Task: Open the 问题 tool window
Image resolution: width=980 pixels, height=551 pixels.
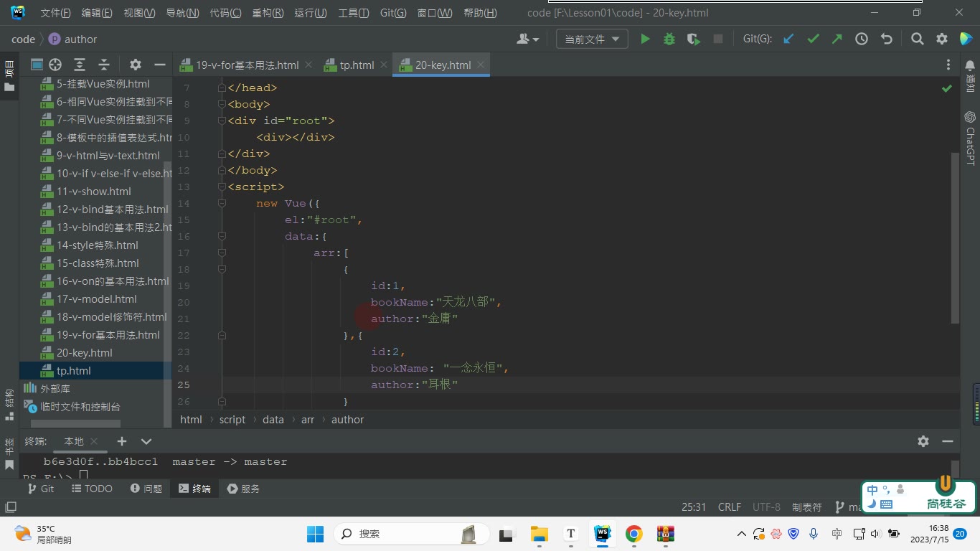Action: (x=146, y=489)
